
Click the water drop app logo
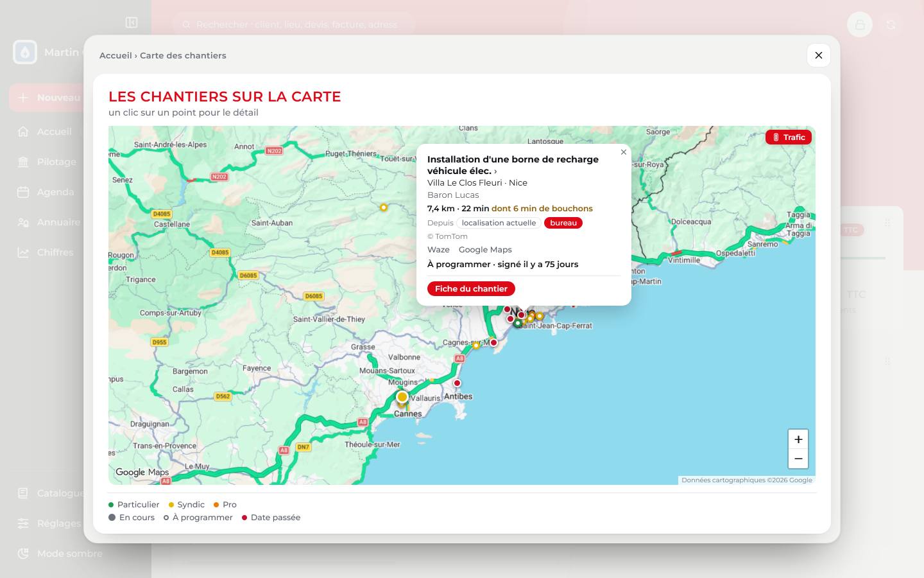pos(25,52)
